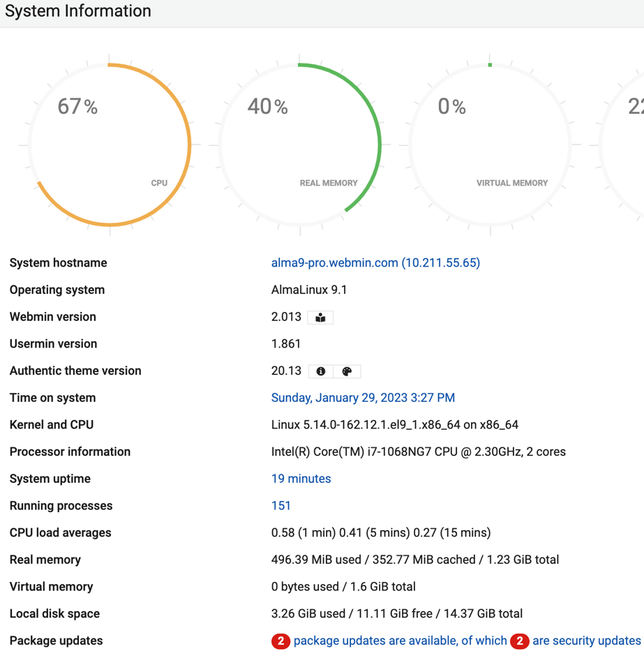The image size is (644, 651).
Task: Click the Operating system label
Action: point(57,290)
